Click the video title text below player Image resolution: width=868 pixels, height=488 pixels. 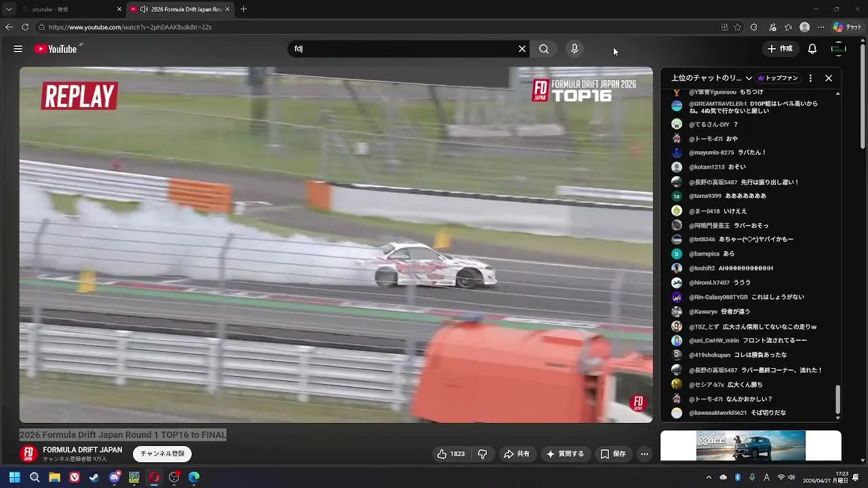point(123,434)
